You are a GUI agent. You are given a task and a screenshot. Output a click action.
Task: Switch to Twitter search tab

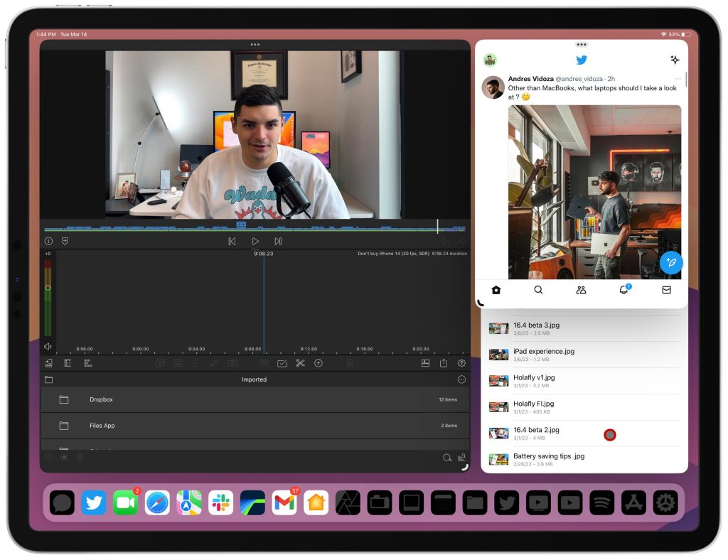(538, 289)
